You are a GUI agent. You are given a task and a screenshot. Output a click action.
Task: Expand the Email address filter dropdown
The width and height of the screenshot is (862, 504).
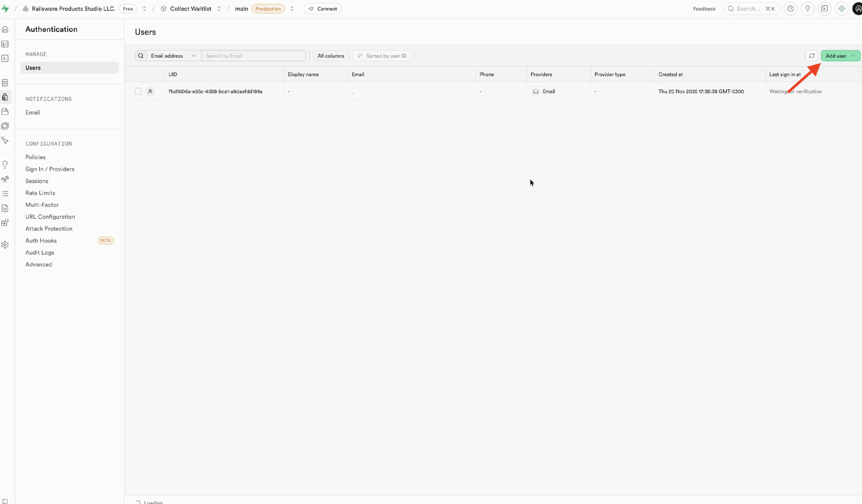click(173, 56)
